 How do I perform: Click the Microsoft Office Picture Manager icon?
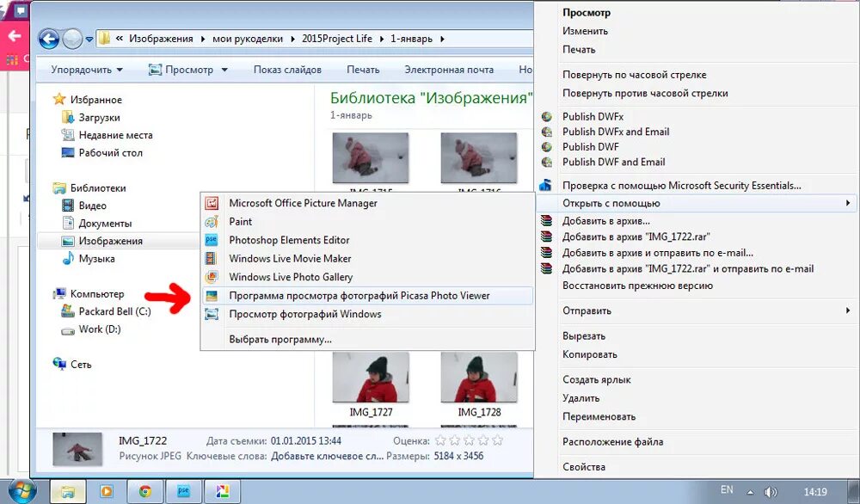pos(212,203)
